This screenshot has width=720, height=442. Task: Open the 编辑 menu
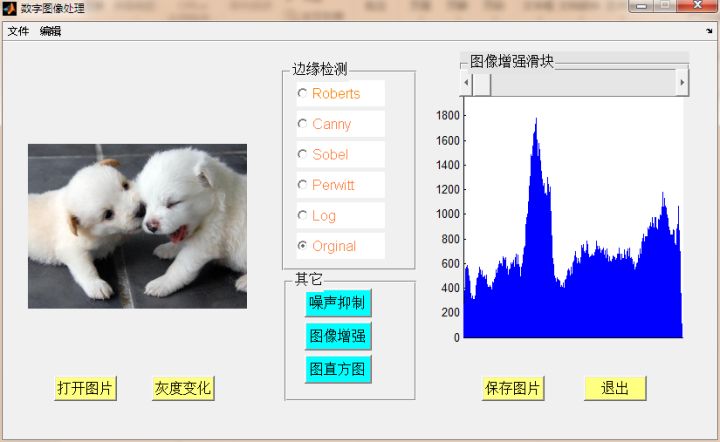click(x=50, y=31)
